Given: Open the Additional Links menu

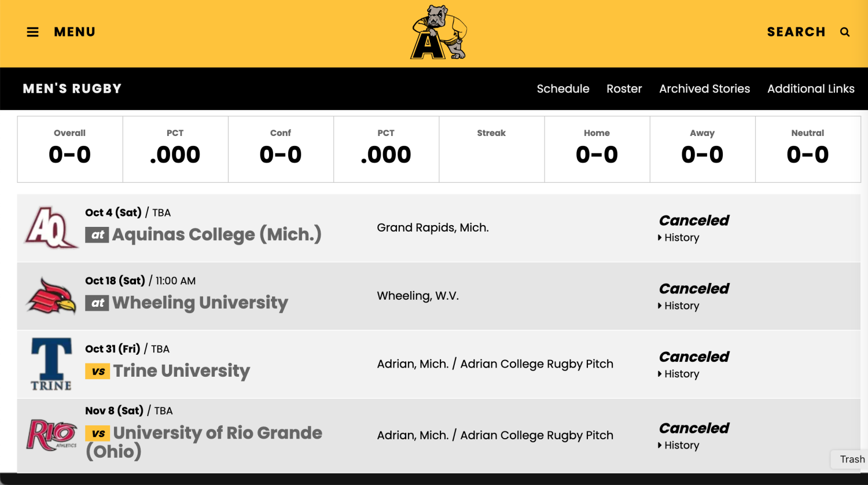Looking at the screenshot, I should tap(810, 89).
